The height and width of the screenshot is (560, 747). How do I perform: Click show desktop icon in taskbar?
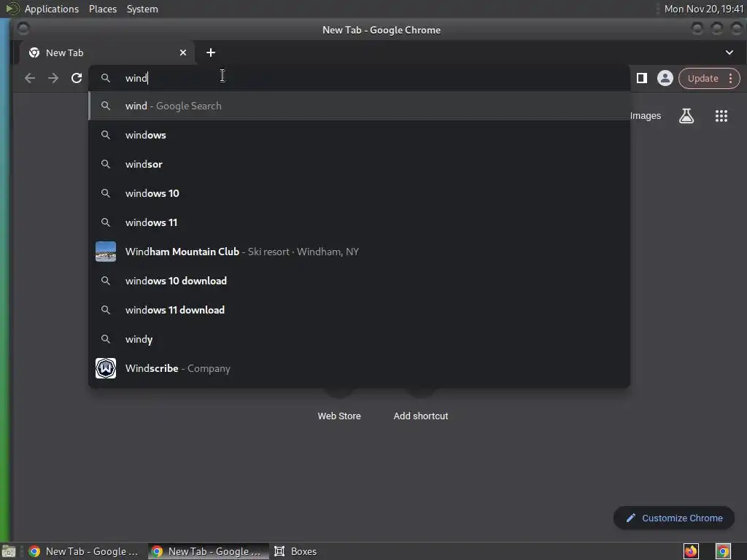pyautogui.click(x=9, y=551)
